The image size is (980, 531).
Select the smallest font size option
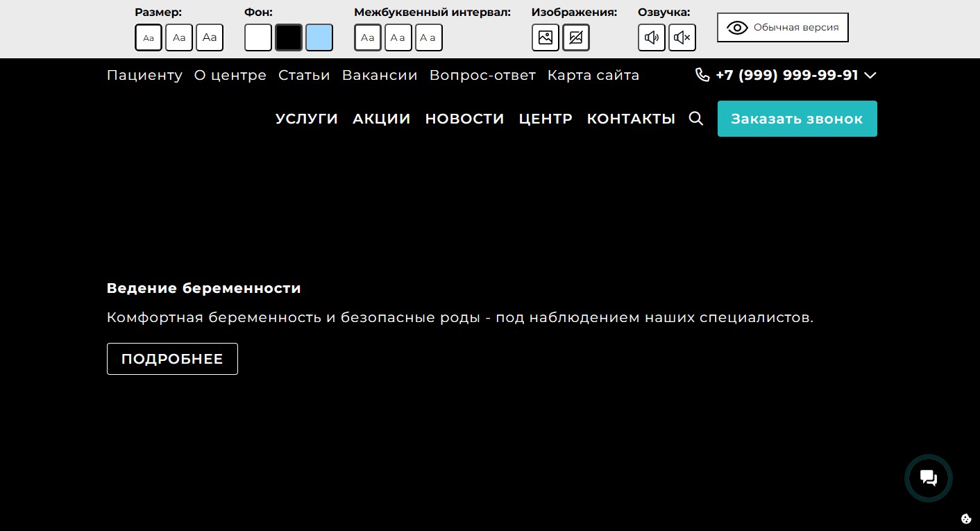pyautogui.click(x=149, y=37)
